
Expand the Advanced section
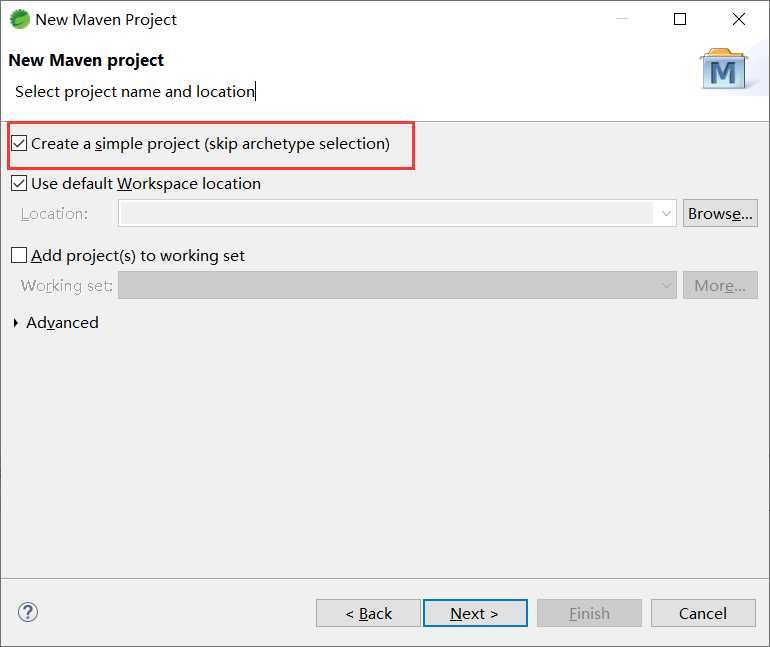(16, 323)
